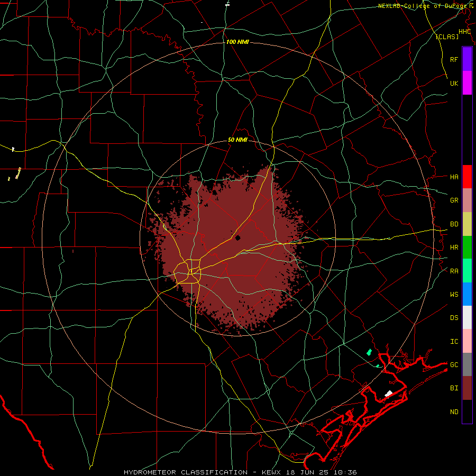Select the red HA legend swatch
This screenshot has height=476, width=476.
coord(467,177)
